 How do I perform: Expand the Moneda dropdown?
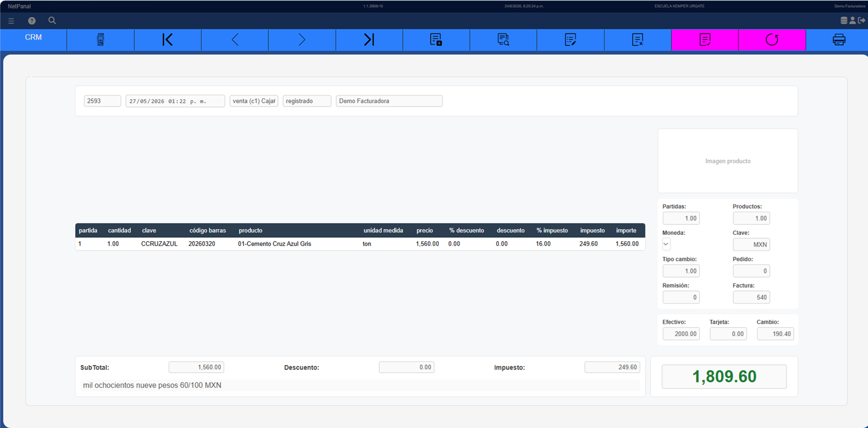coord(666,245)
